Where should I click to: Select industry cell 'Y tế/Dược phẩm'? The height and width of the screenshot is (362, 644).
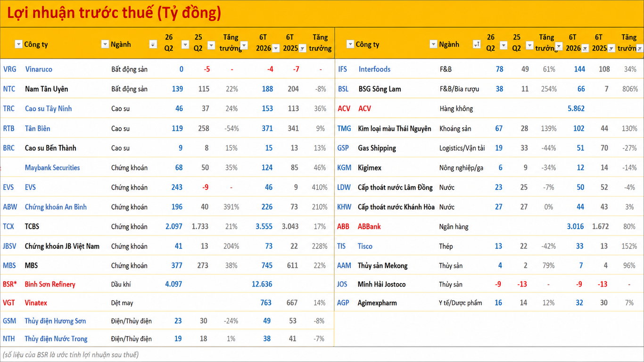pyautogui.click(x=461, y=303)
